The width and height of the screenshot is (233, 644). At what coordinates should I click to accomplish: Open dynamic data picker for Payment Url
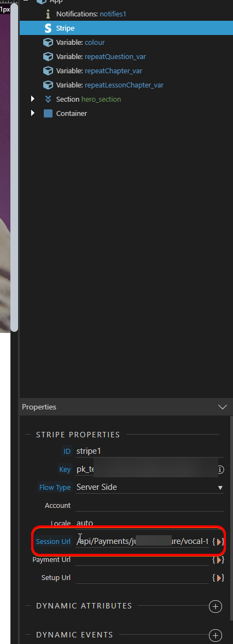[218, 559]
